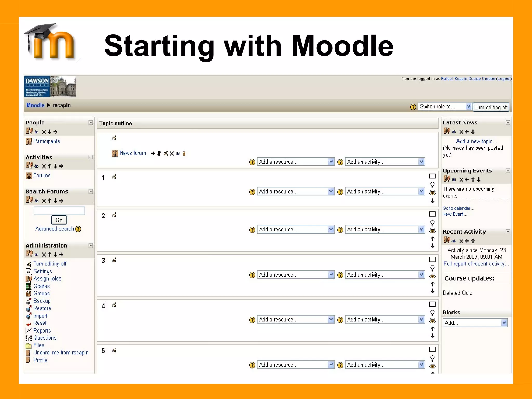532x399 pixels.
Task: Click move-right arrow icon beside News forum
Action: tap(152, 154)
